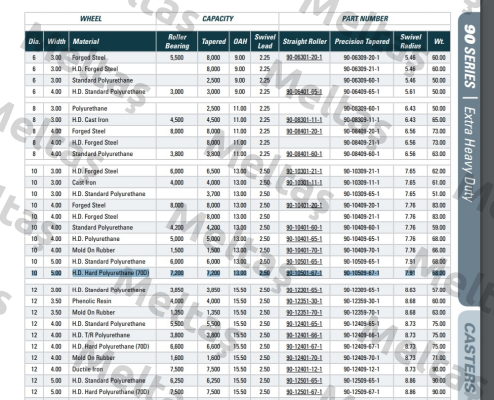This screenshot has height=400, width=494.
Task: Click precision tapered part number 90-10309-65-1
Action: [x=362, y=194]
